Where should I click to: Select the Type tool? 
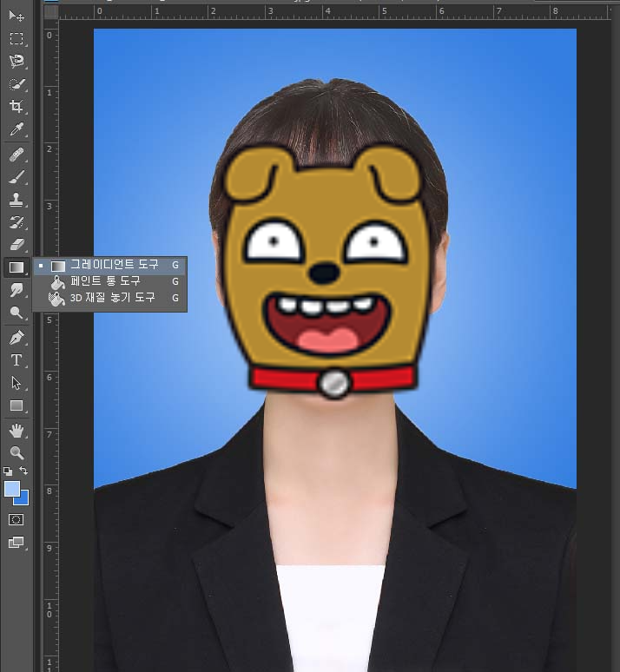16,360
